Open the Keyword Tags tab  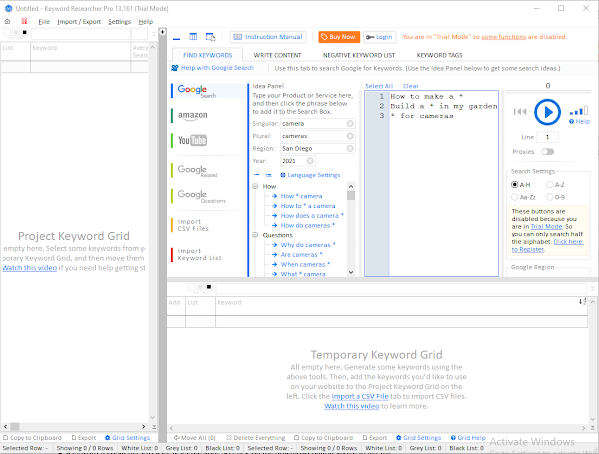coord(439,55)
